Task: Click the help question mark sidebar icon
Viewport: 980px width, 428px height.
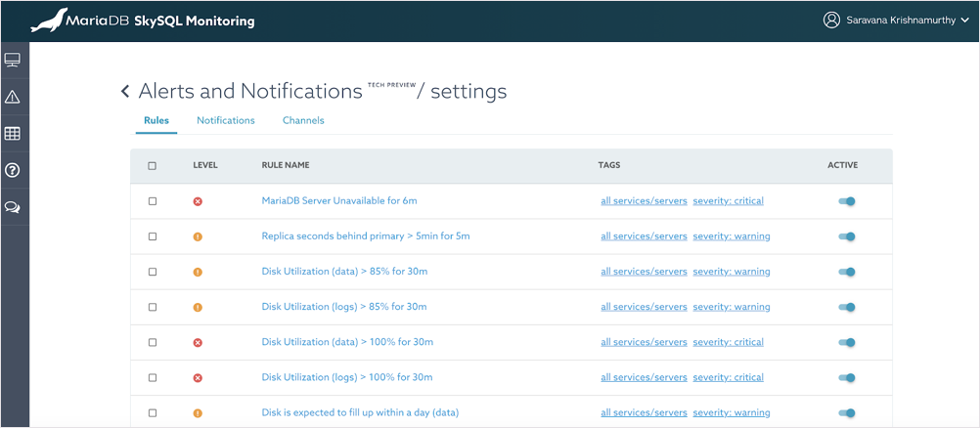Action: click(13, 170)
